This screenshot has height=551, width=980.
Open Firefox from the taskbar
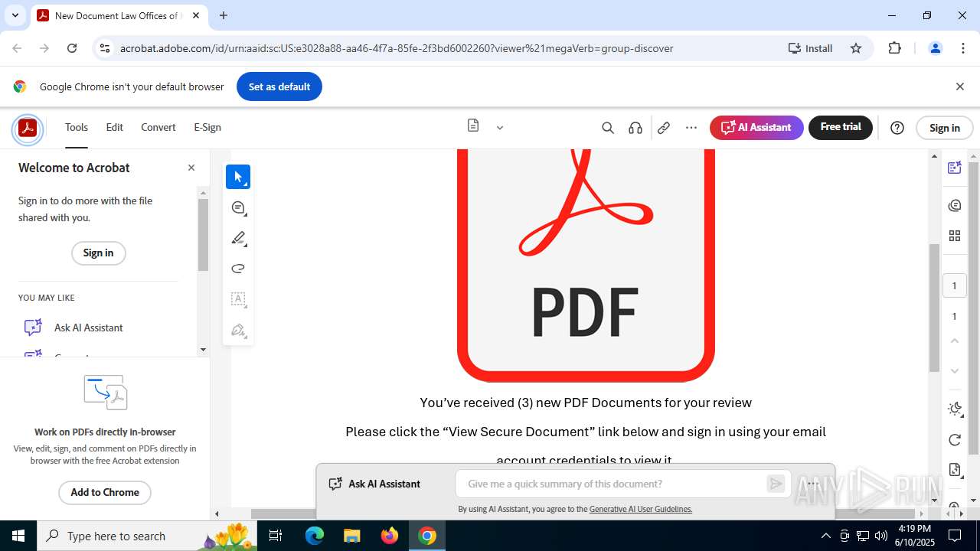click(390, 536)
